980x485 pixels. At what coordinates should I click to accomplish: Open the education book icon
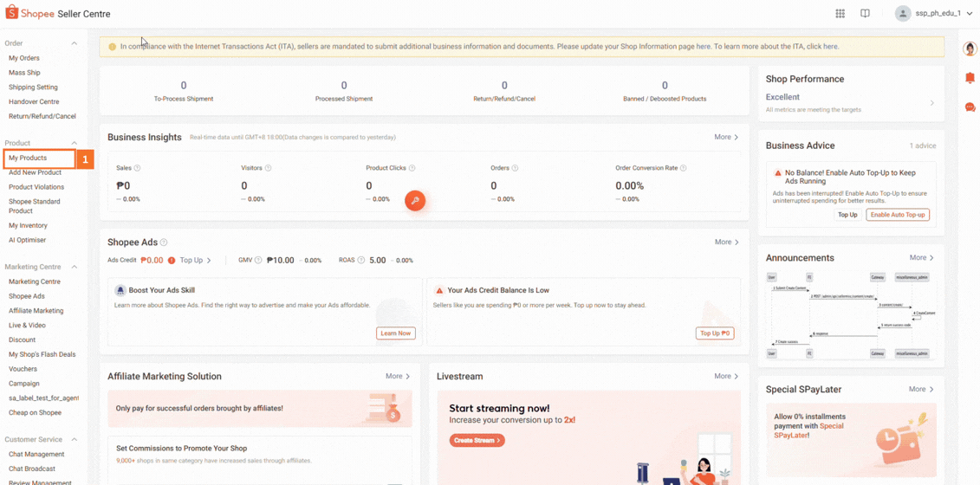(x=865, y=14)
